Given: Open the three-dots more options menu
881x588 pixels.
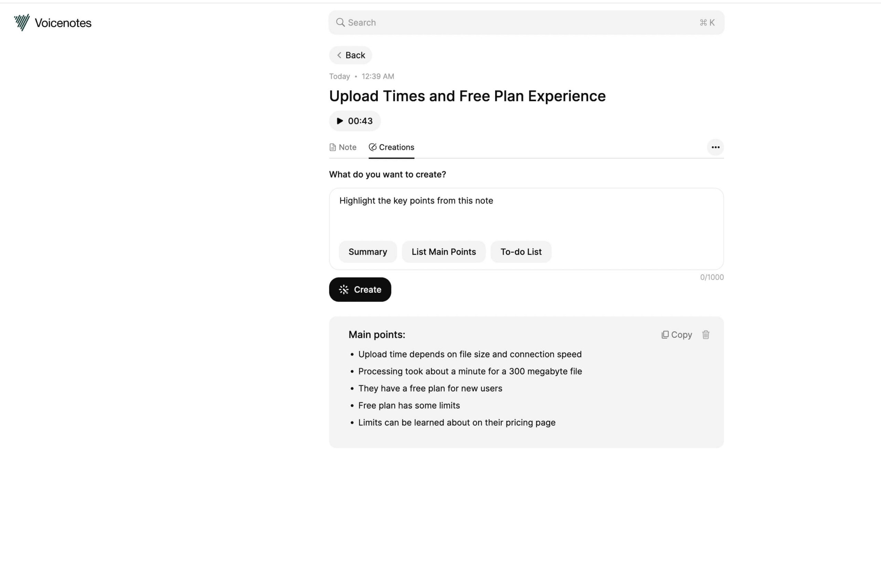Looking at the screenshot, I should (715, 147).
